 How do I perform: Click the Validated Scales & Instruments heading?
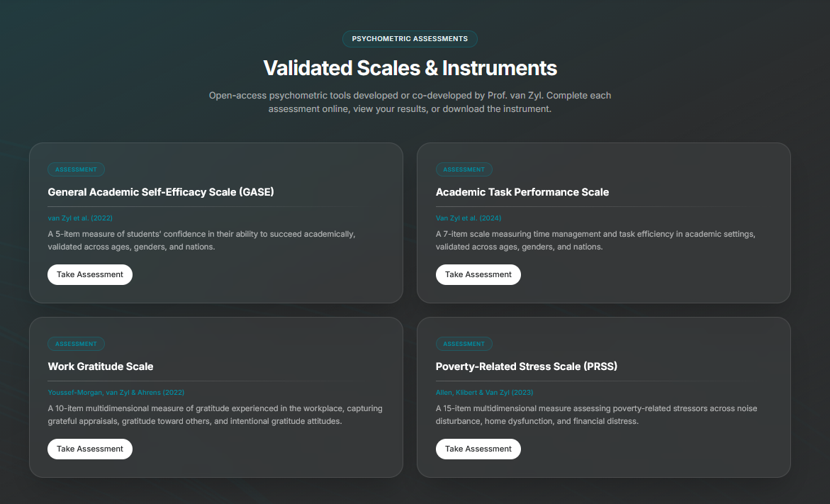[x=410, y=68]
